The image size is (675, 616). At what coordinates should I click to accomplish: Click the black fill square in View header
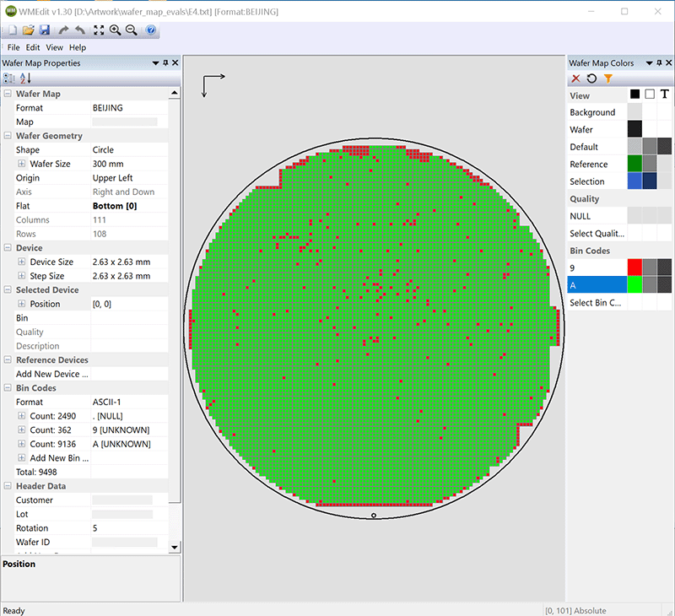[x=634, y=94]
